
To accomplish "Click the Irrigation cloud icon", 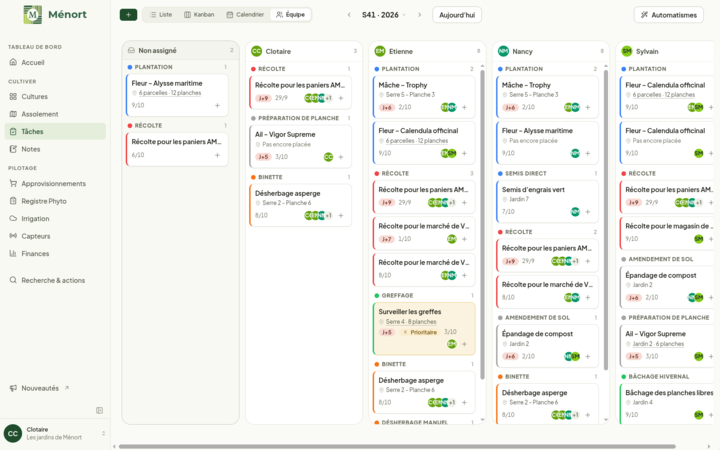I will tap(13, 219).
